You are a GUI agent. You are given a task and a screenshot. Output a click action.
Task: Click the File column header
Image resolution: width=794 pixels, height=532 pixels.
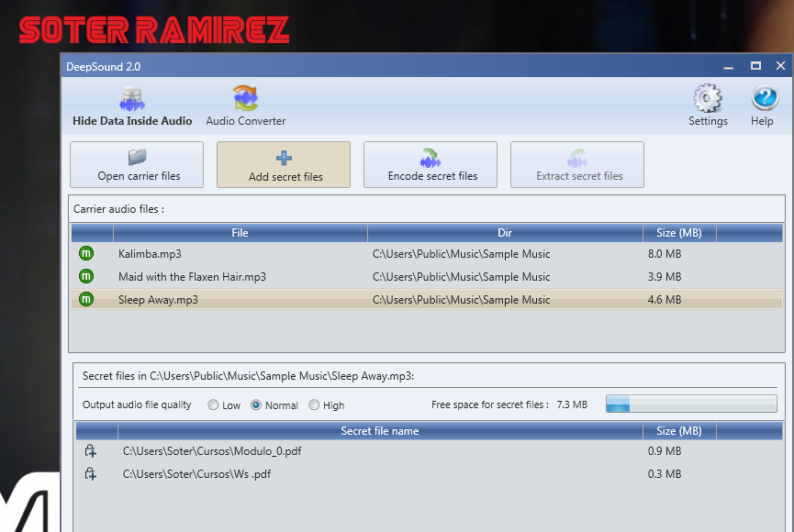[x=240, y=233]
